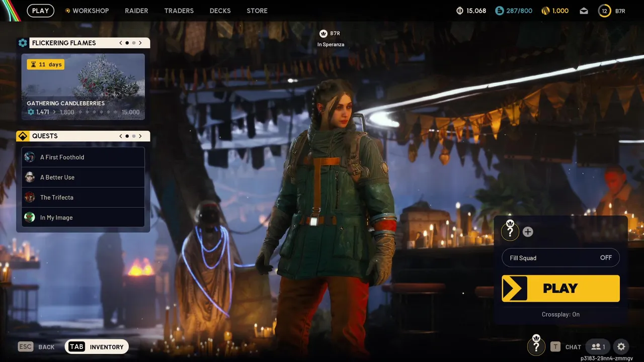Click the Flickering Flames second page dot
644x362 pixels.
tap(133, 43)
